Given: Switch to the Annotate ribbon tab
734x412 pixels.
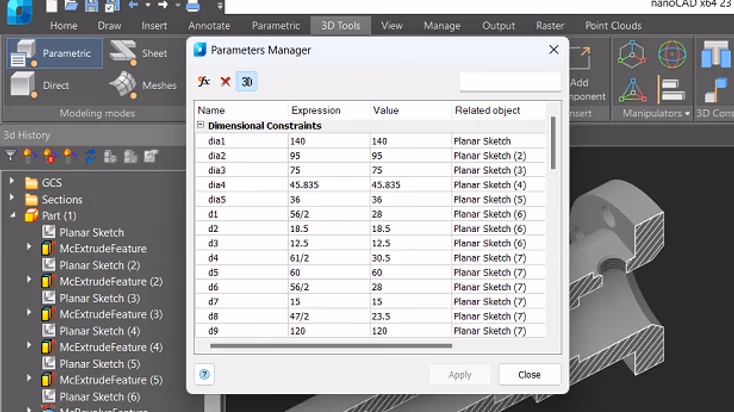Looking at the screenshot, I should point(209,26).
